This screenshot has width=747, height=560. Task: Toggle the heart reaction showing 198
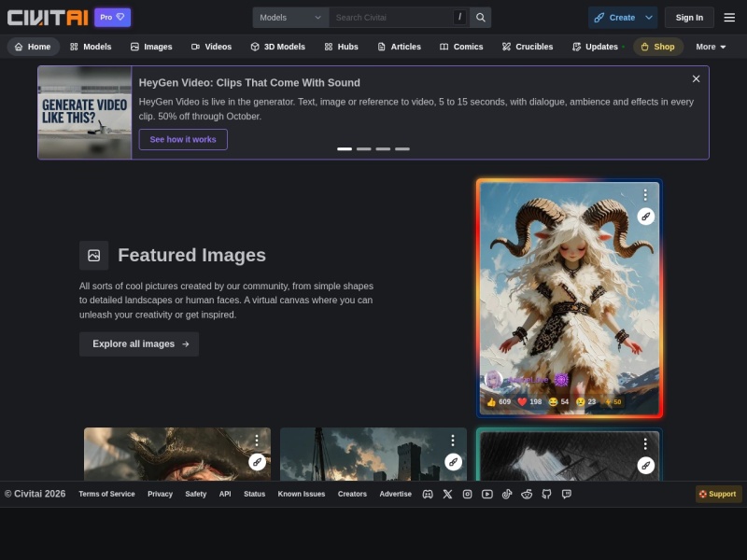click(x=529, y=402)
